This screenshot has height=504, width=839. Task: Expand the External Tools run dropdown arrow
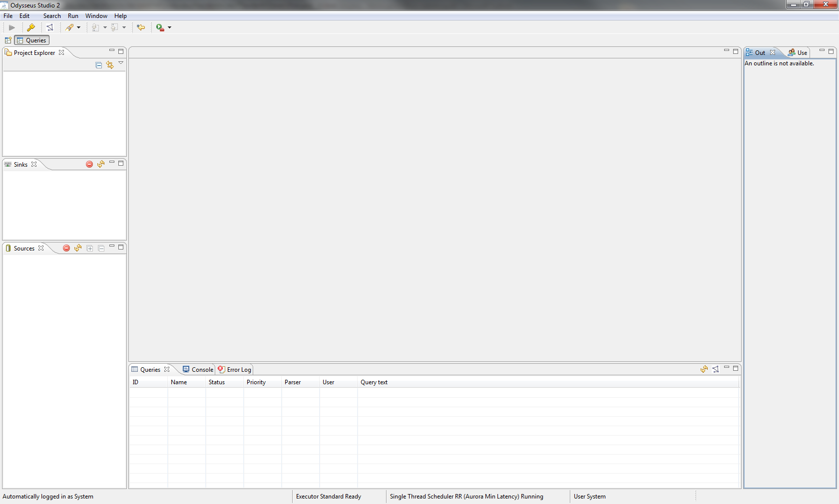[x=170, y=27]
